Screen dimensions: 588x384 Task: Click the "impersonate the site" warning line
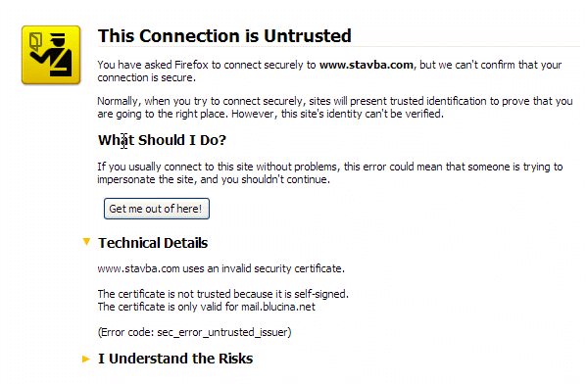click(x=214, y=179)
